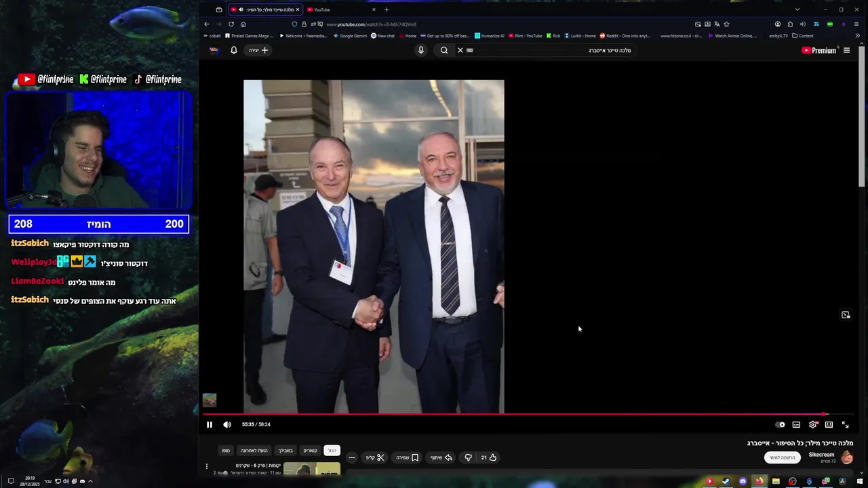
Task: Select the הועלו לאחרונה filter chip
Action: 254,451
